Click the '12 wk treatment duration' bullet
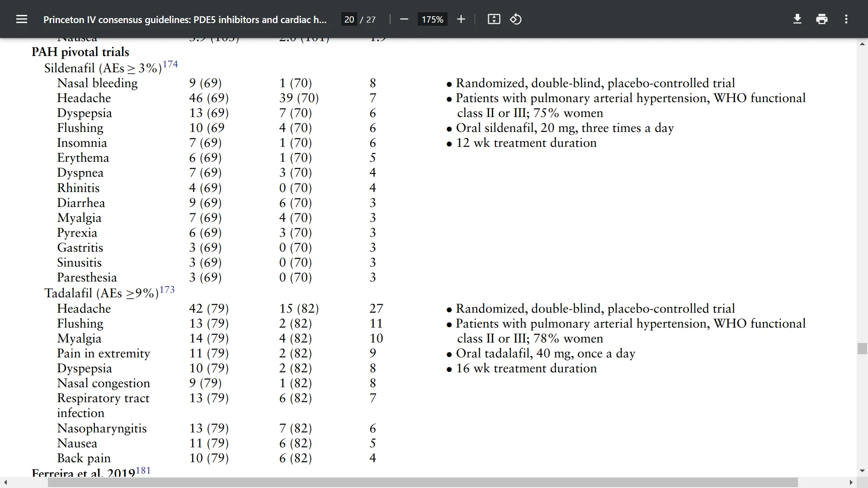 coord(526,143)
